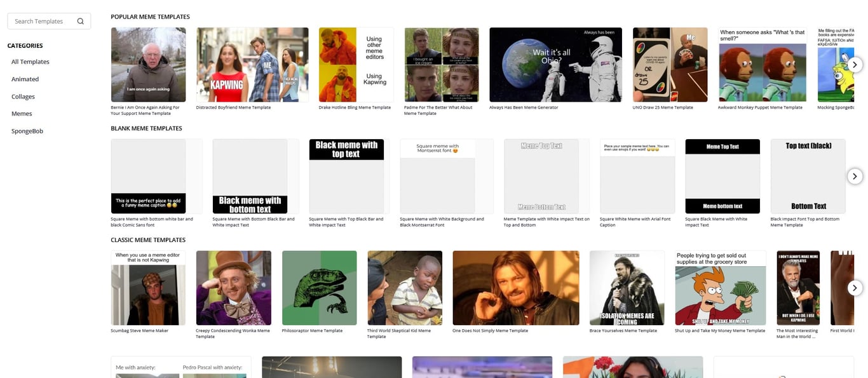Choose the Black meme with bottom text template

coord(250,176)
